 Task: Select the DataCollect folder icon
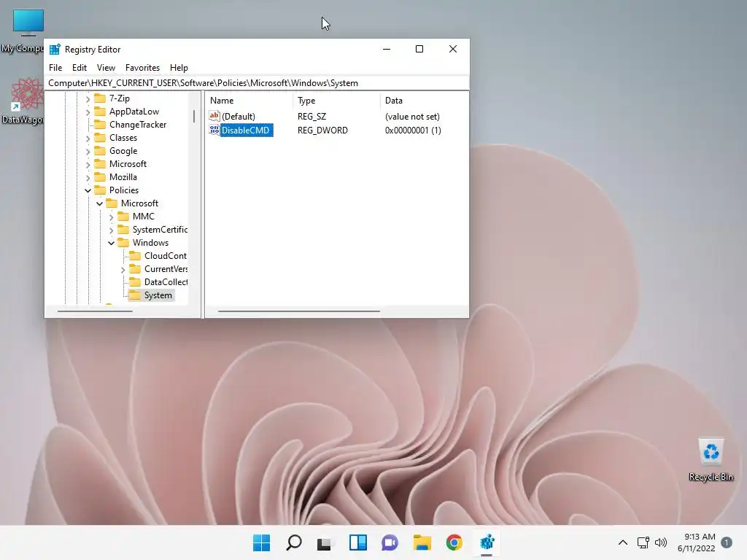tap(135, 282)
